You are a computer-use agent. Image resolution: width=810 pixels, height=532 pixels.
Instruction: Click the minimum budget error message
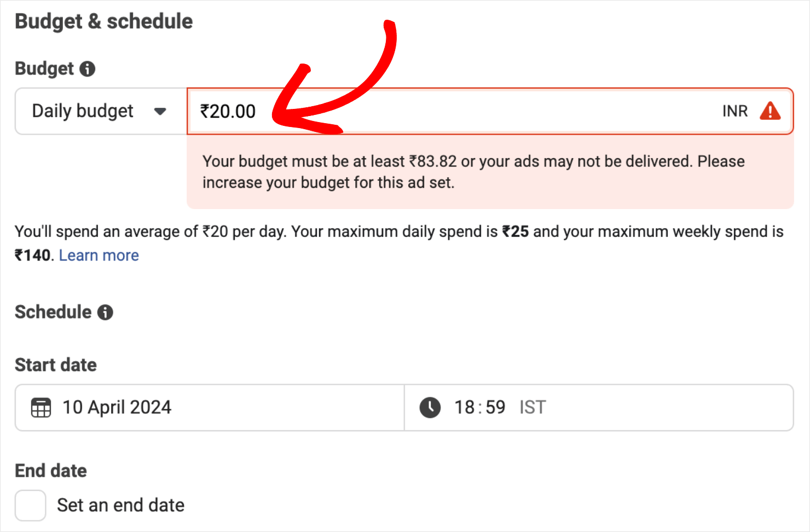click(473, 172)
